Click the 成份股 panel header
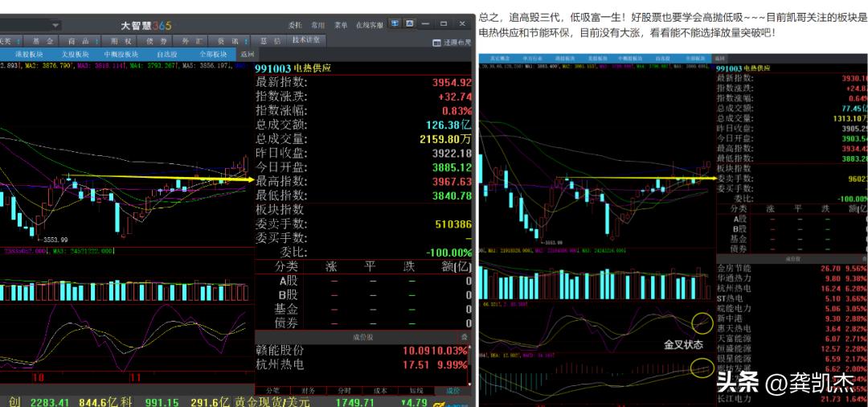868x407 pixels. click(x=362, y=337)
